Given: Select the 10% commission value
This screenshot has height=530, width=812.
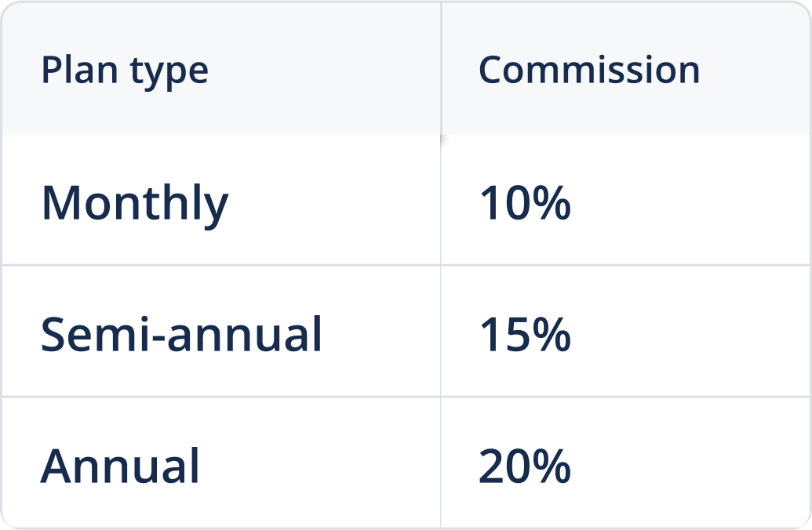Looking at the screenshot, I should [x=524, y=203].
